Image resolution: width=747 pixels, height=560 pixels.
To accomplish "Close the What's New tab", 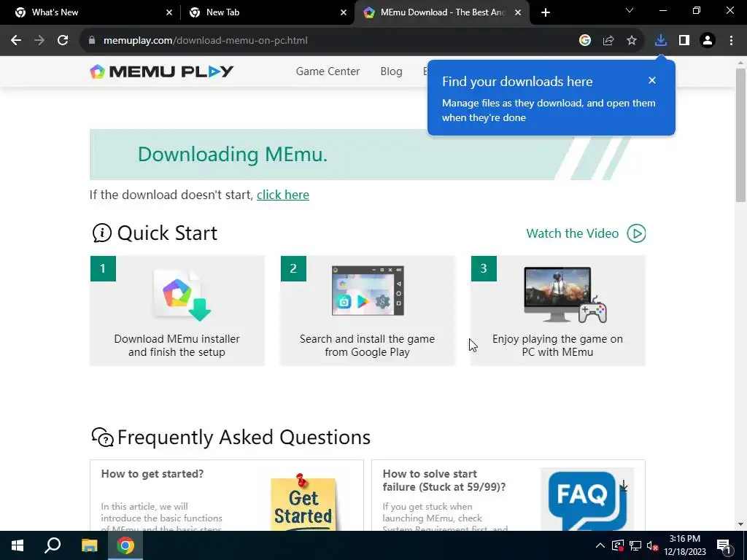I will (169, 12).
